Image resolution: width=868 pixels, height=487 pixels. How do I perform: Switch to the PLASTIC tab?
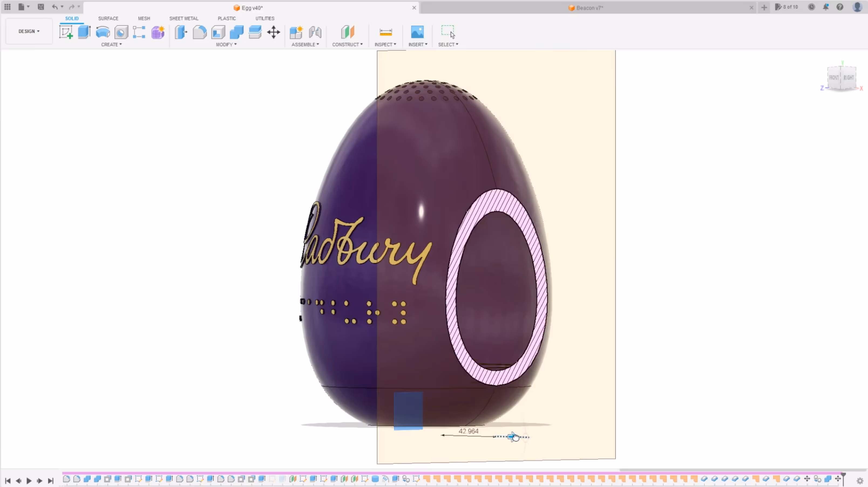click(226, 19)
